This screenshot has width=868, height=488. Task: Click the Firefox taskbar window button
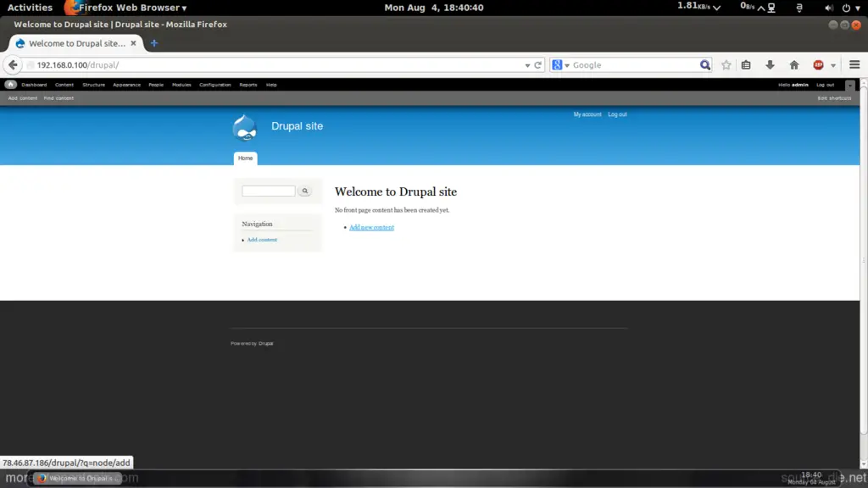tap(77, 478)
